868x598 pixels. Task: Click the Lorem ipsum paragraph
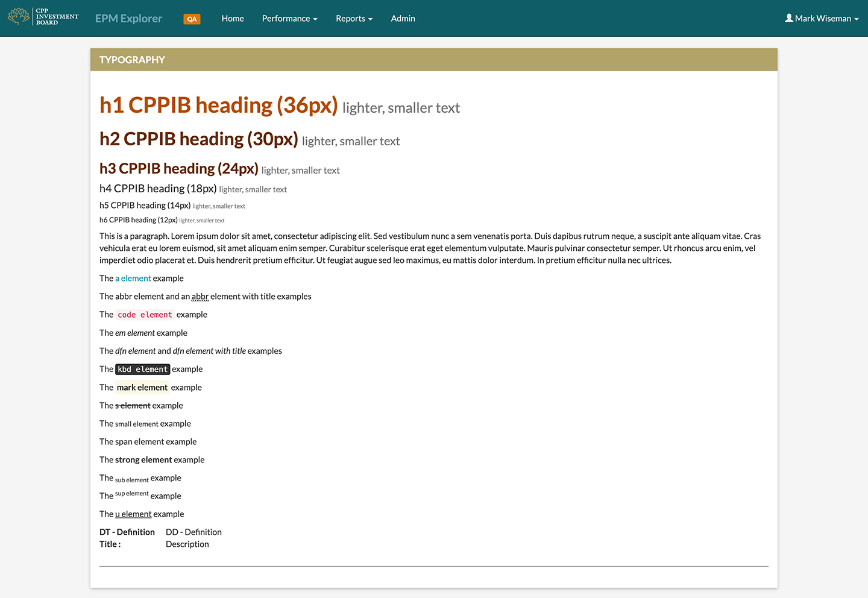coord(430,248)
